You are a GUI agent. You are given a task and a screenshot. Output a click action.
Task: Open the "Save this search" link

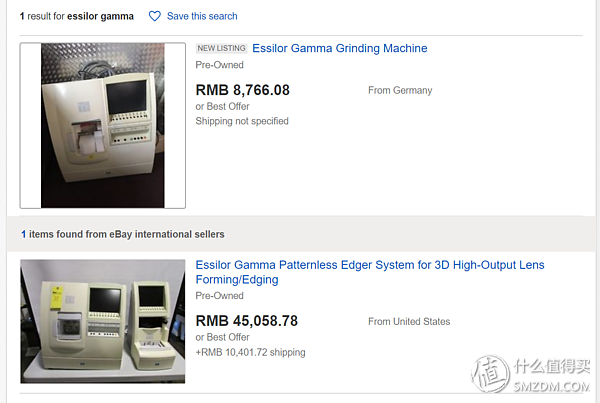(x=202, y=16)
